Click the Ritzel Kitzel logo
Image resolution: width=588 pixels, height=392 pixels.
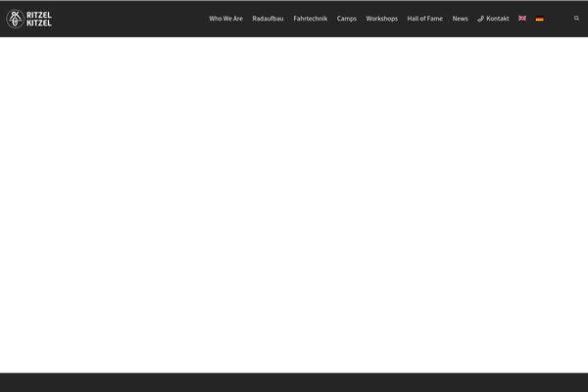tap(29, 19)
